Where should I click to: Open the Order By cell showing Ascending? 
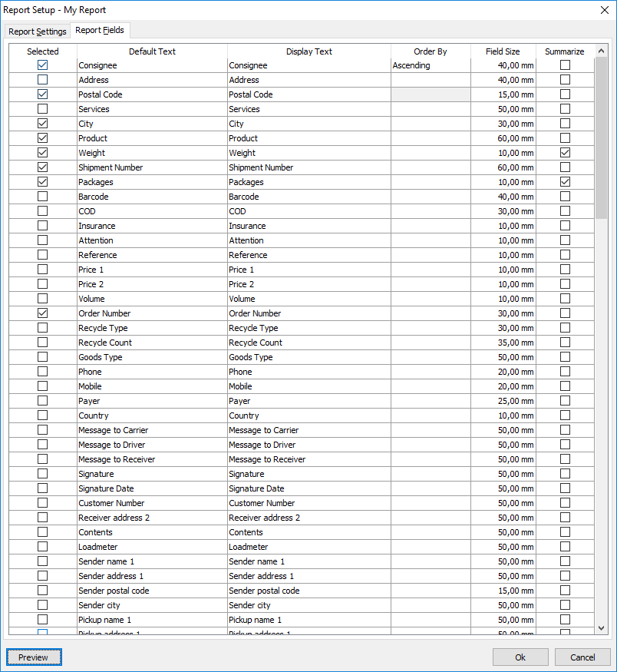click(431, 65)
